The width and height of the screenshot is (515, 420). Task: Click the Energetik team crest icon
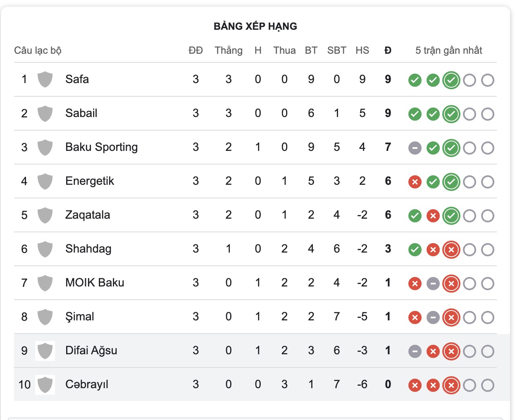[45, 181]
